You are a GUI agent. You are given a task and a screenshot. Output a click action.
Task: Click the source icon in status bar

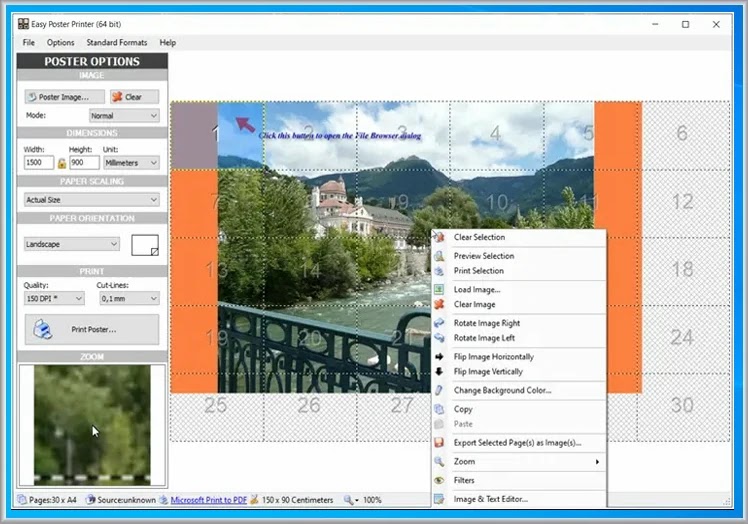pos(90,500)
